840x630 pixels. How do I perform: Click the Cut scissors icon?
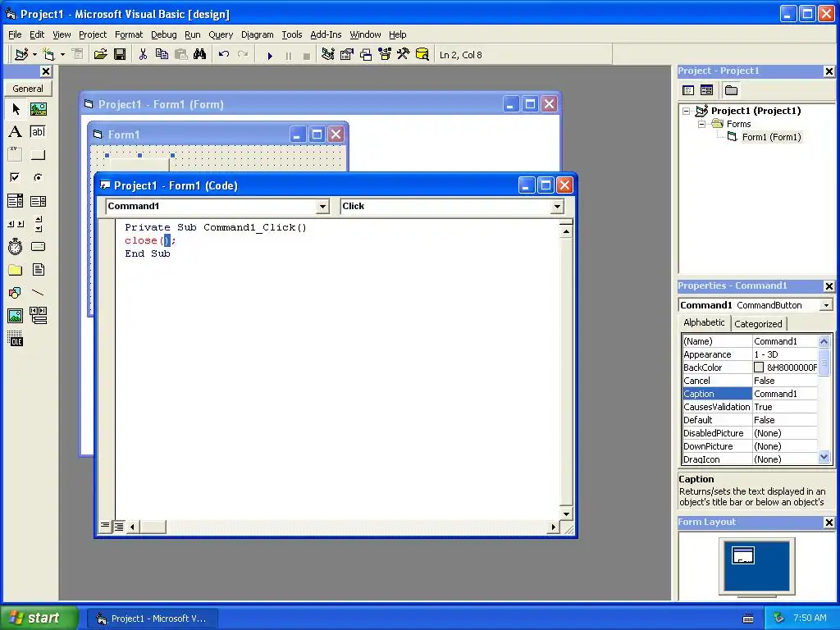pyautogui.click(x=143, y=55)
